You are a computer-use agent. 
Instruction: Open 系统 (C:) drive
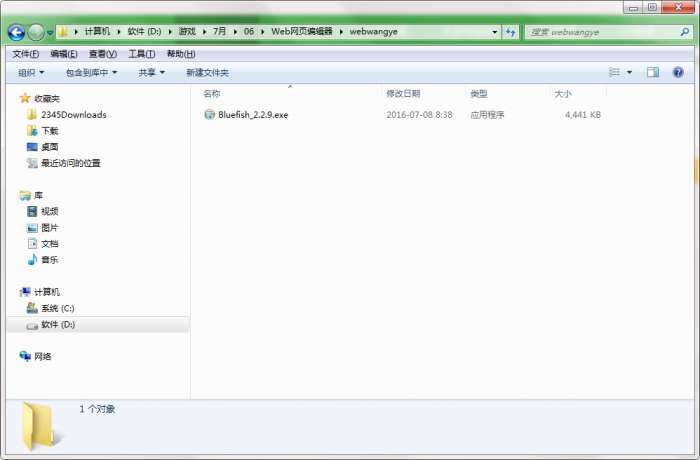(58, 308)
